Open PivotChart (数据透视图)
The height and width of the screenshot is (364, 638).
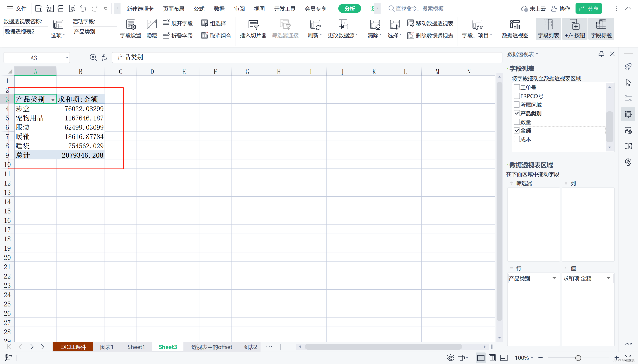pyautogui.click(x=515, y=29)
